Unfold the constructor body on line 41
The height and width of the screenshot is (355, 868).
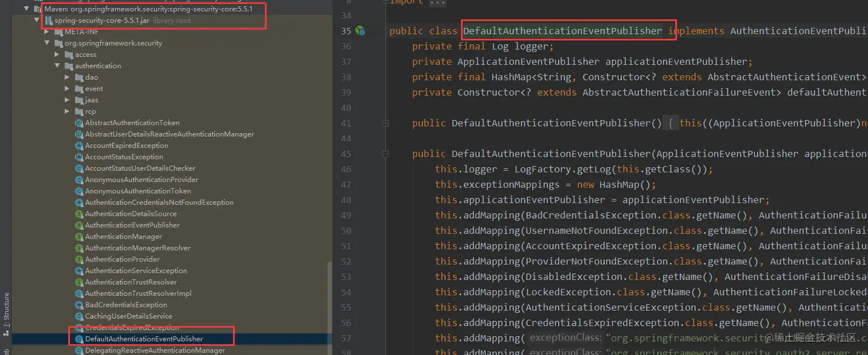point(385,123)
